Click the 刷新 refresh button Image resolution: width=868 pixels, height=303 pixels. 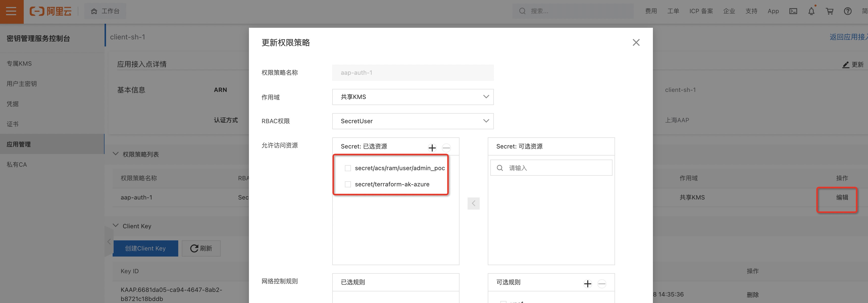[201, 248]
